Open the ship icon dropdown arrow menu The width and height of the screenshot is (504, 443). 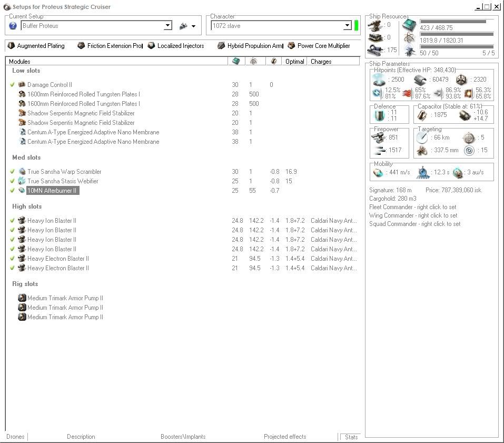pos(193,26)
